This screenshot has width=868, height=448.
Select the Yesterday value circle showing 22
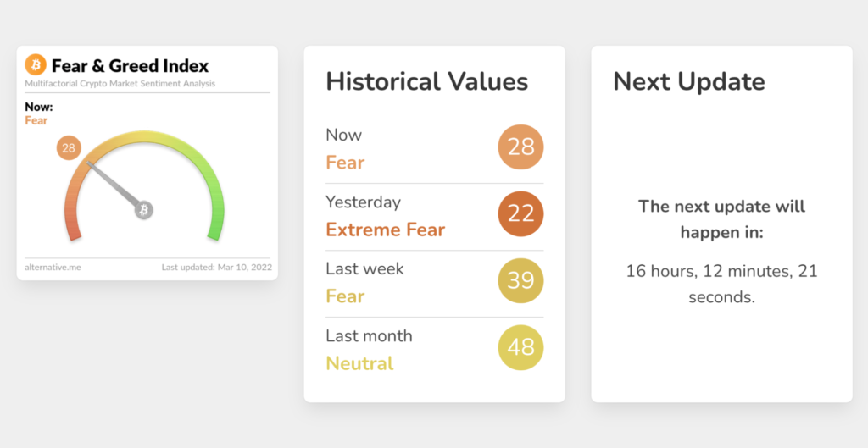click(520, 214)
